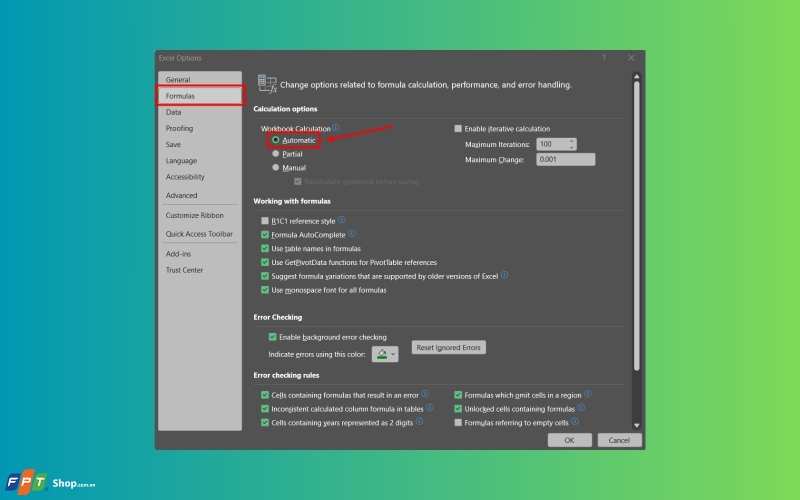Click info icon next to Unlocked cells containing formulas
Screen dimensions: 800x500
point(581,408)
